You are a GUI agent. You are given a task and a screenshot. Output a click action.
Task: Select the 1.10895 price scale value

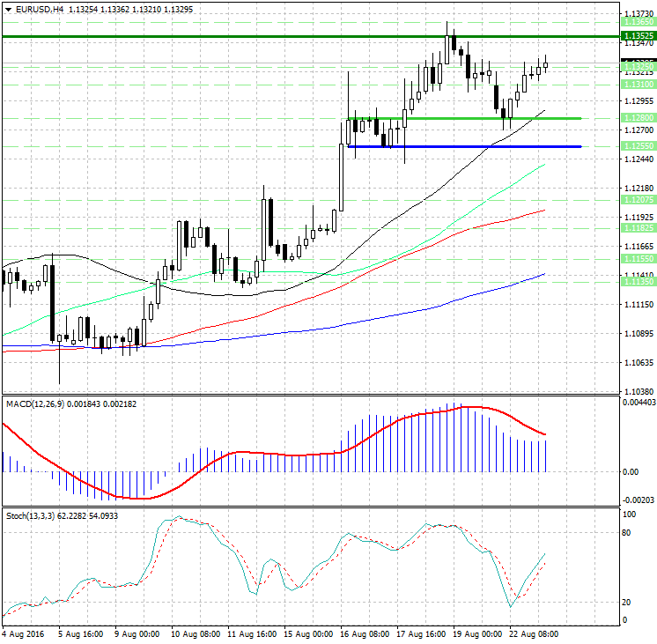(x=639, y=333)
